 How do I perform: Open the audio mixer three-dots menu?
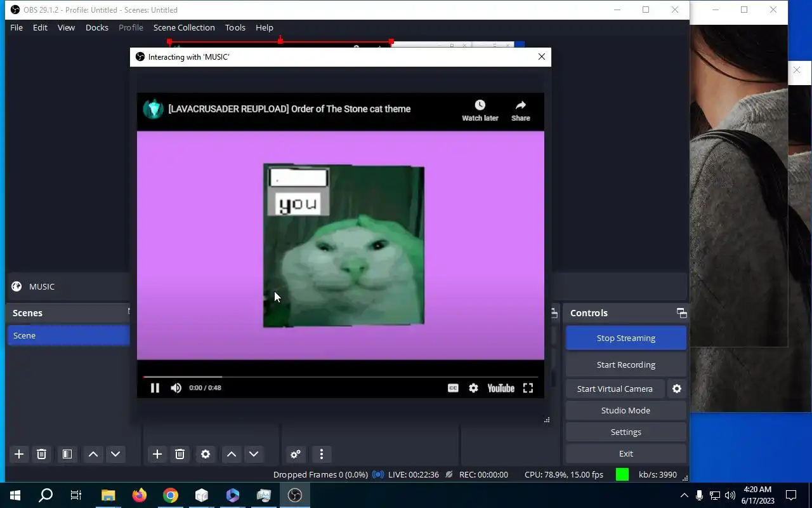(x=322, y=454)
